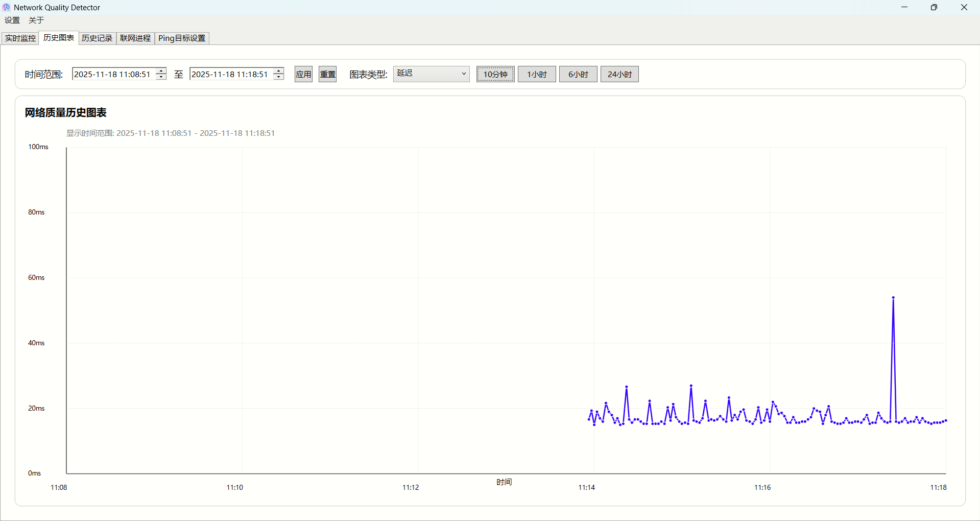Open the 设置 menu
Image resolution: width=980 pixels, height=521 pixels.
pos(12,20)
